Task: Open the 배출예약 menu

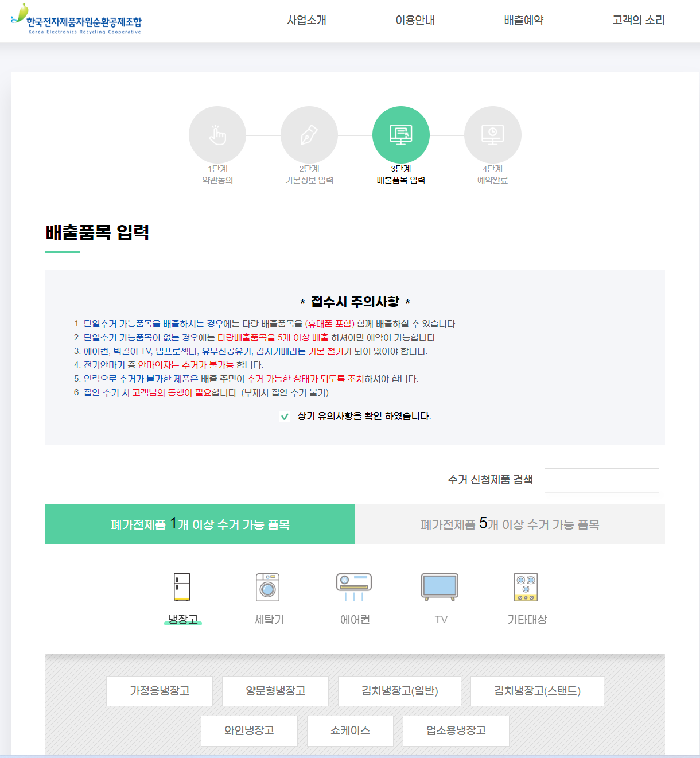Action: point(523,20)
